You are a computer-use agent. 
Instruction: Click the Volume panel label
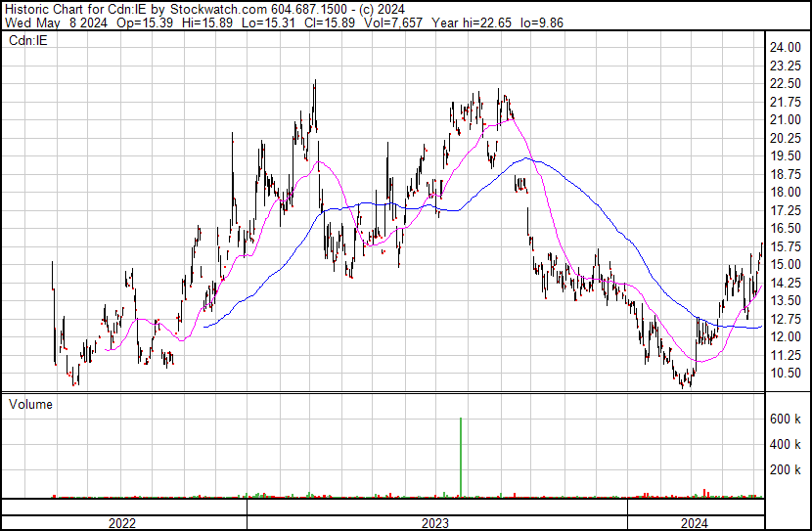30,404
